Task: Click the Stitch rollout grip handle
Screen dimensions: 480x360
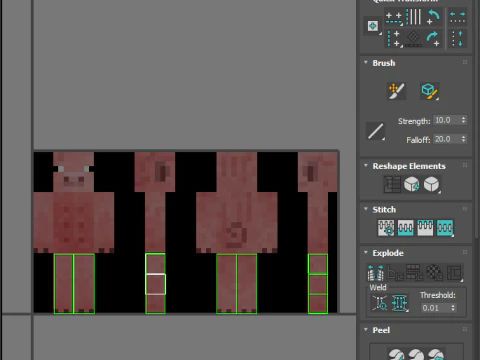Action: (x=465, y=209)
